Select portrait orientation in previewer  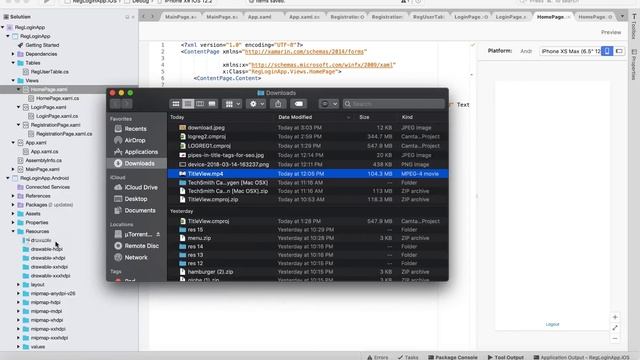tap(607, 51)
